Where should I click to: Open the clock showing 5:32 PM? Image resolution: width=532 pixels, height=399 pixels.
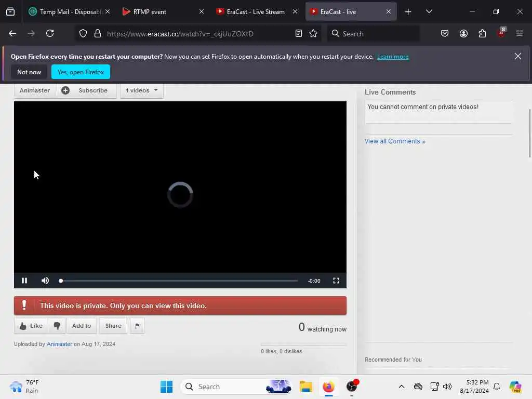[474, 387]
